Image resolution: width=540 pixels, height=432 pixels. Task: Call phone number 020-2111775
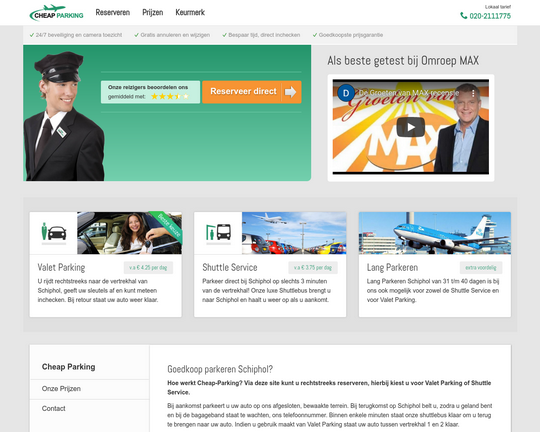click(490, 16)
